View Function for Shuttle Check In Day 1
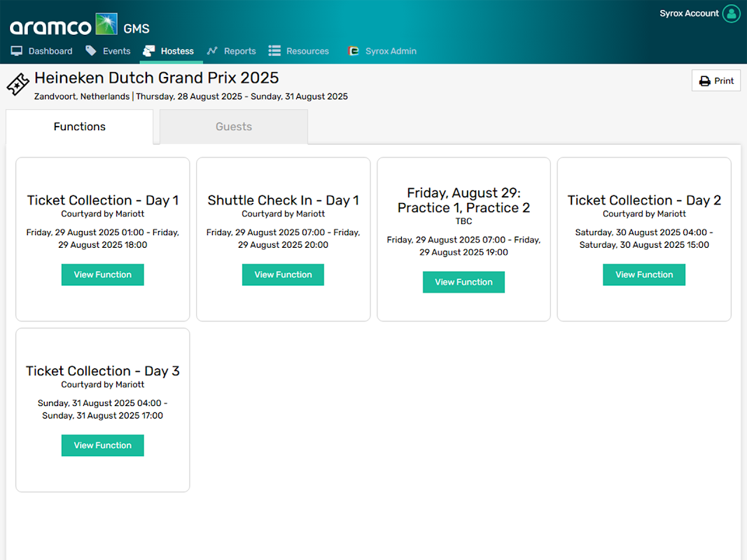This screenshot has height=560, width=747. pyautogui.click(x=283, y=275)
